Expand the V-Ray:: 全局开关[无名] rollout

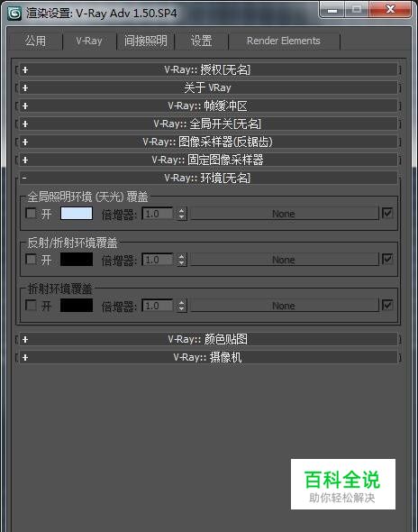coord(208,124)
